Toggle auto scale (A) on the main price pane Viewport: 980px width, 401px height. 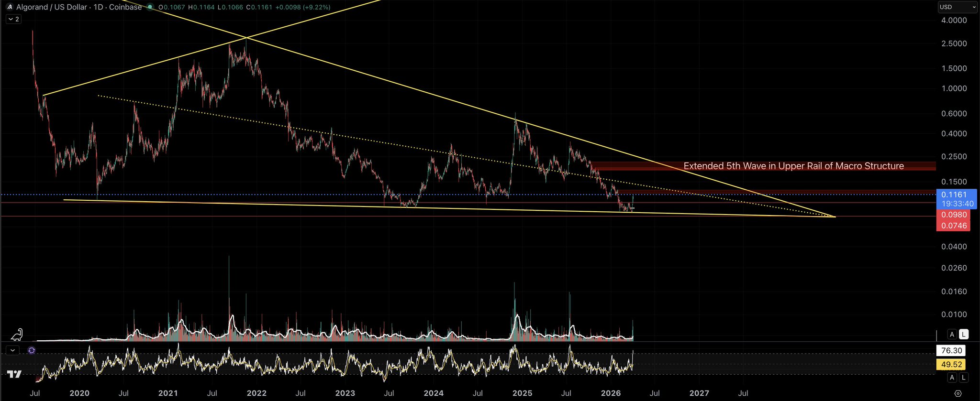coord(952,335)
